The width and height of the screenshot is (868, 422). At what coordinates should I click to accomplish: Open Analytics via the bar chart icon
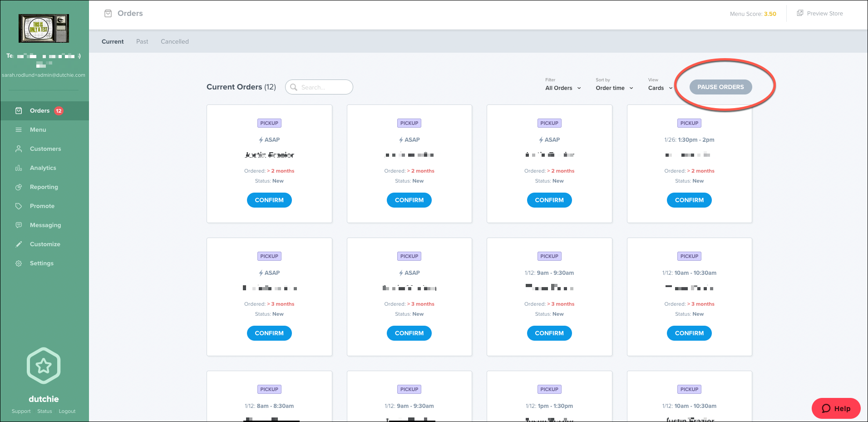[18, 168]
